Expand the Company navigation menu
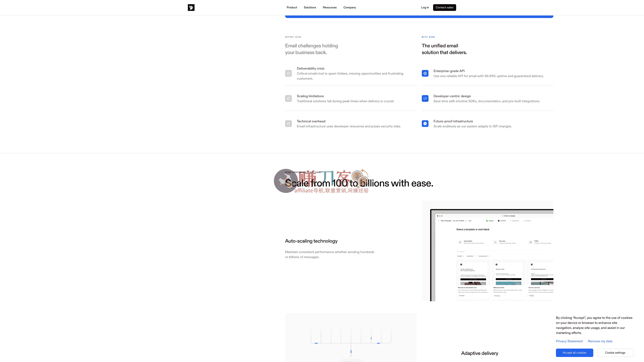 (x=349, y=8)
